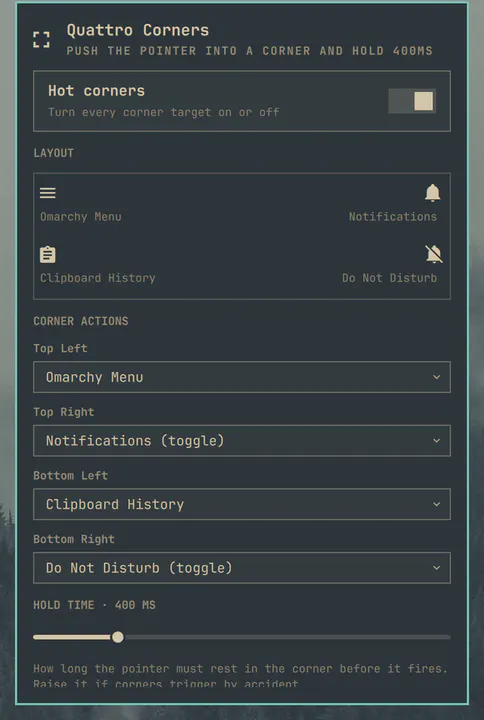The height and width of the screenshot is (720, 484).
Task: Open the Bottom Left Clipboard History dropdown
Action: tap(242, 504)
